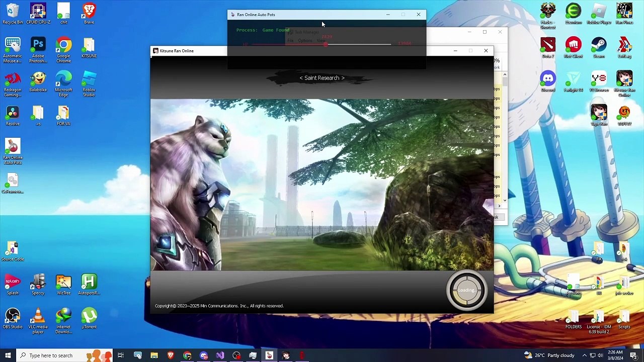The image size is (644, 362).
Task: Open OBS Studio desktop shortcut
Action: pos(13,319)
